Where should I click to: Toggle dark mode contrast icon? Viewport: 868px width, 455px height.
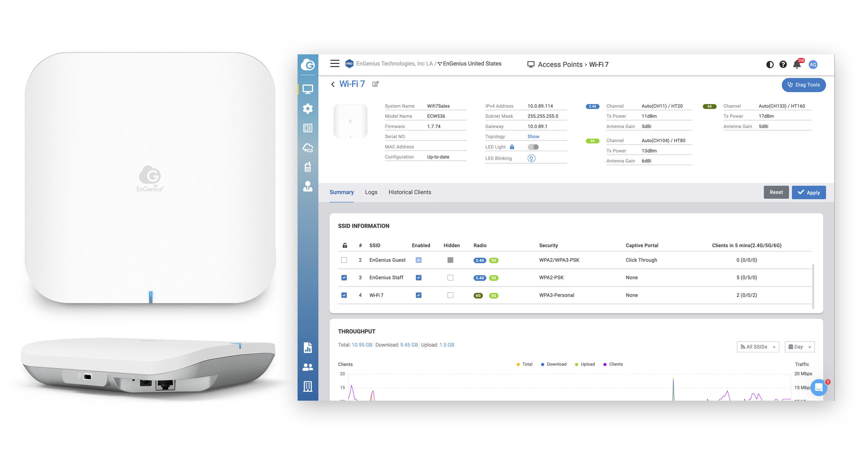tap(770, 64)
